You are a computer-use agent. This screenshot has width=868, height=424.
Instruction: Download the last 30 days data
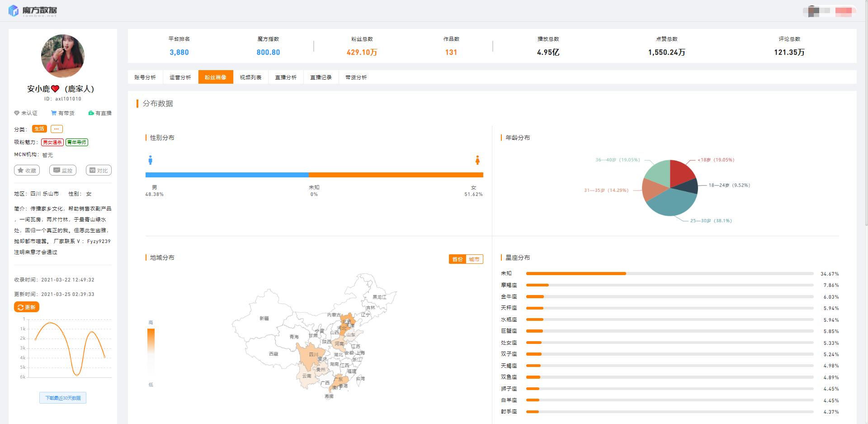coord(63,398)
